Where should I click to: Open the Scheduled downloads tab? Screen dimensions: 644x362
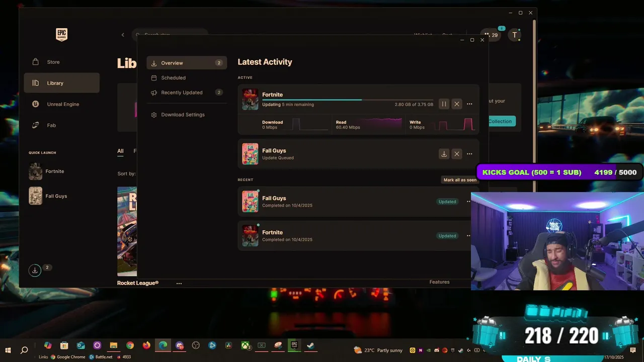[x=187, y=78]
